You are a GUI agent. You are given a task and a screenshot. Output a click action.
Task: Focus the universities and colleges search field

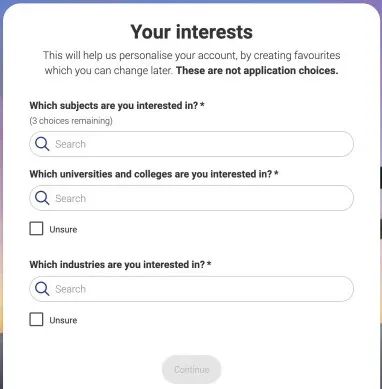click(191, 198)
